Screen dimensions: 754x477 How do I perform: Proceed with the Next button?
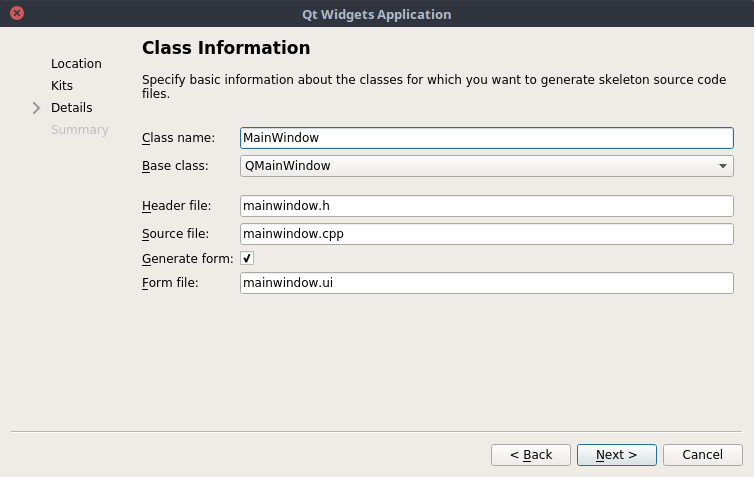click(x=616, y=455)
